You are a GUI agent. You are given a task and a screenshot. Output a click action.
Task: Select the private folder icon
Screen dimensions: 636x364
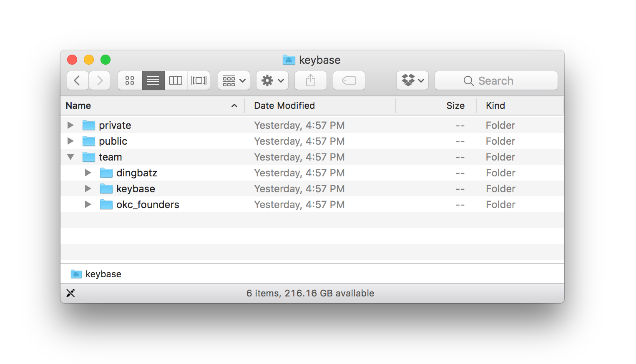coord(88,125)
